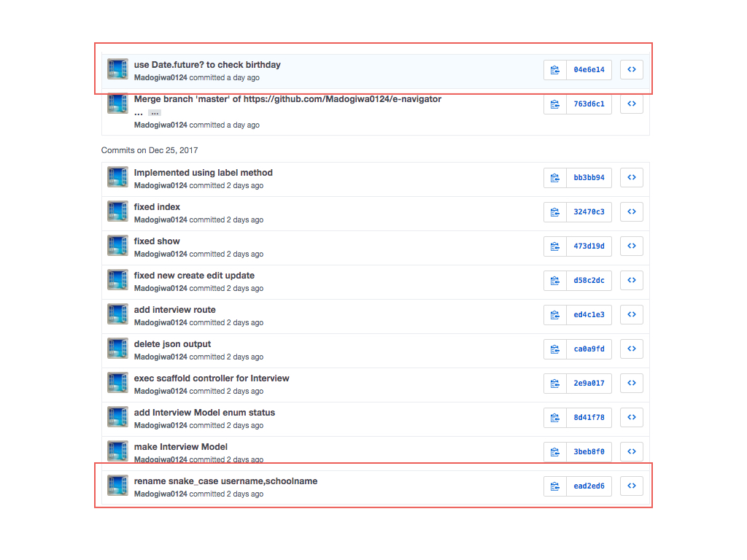Click Madogiwa0124 author under 'fixed index'
Viewport: 747px width, 560px height.
(160, 220)
